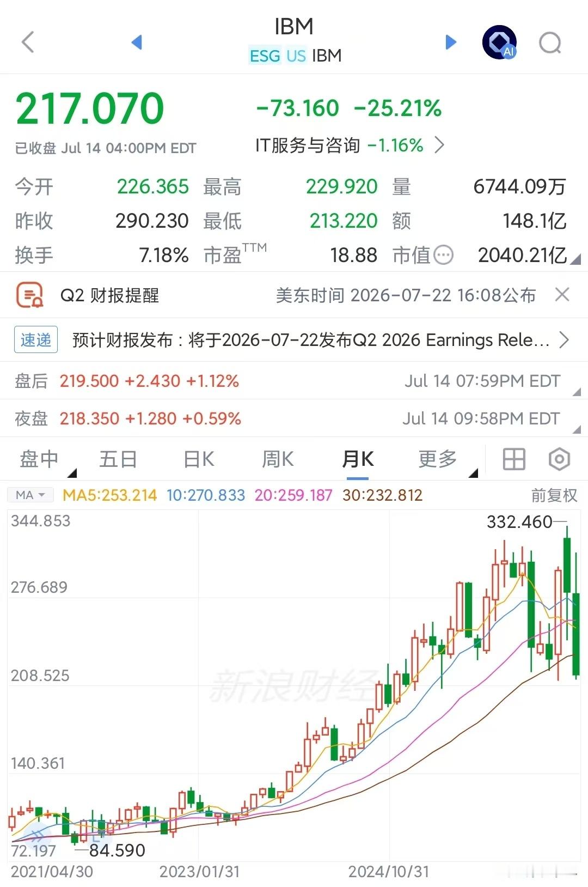Screen dimensions: 588x887
Task: Expand sector details chevron after -1.16%
Action: click(439, 145)
